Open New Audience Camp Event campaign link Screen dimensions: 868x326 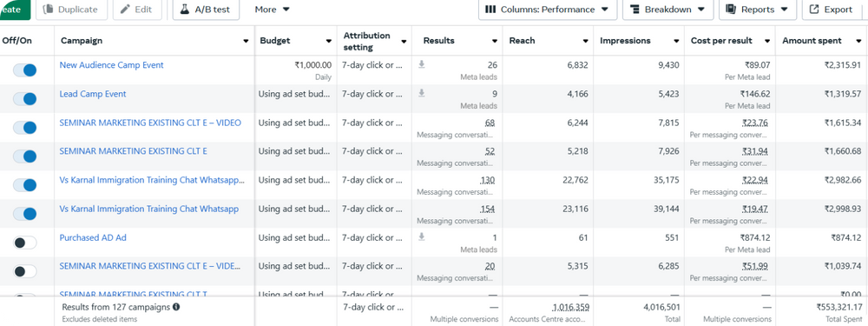tap(111, 65)
